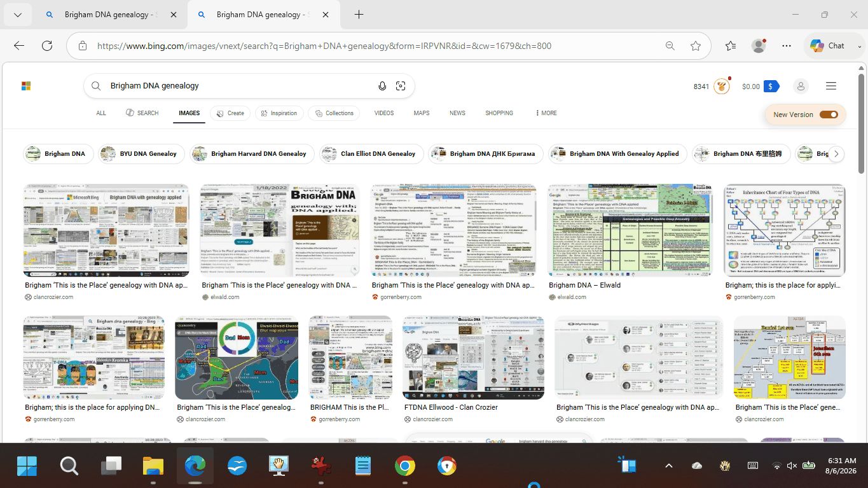The height and width of the screenshot is (488, 868).
Task: Switch to the VIDEOS tab
Action: click(384, 113)
